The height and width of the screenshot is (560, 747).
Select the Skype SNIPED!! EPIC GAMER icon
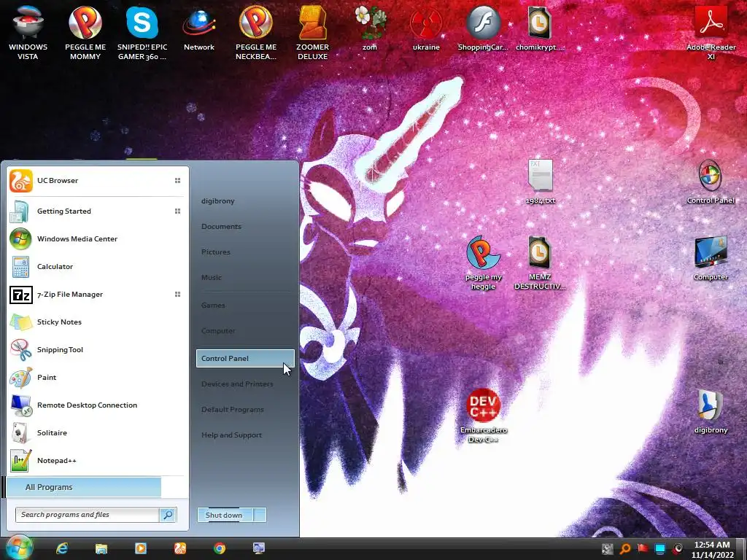pos(142,32)
